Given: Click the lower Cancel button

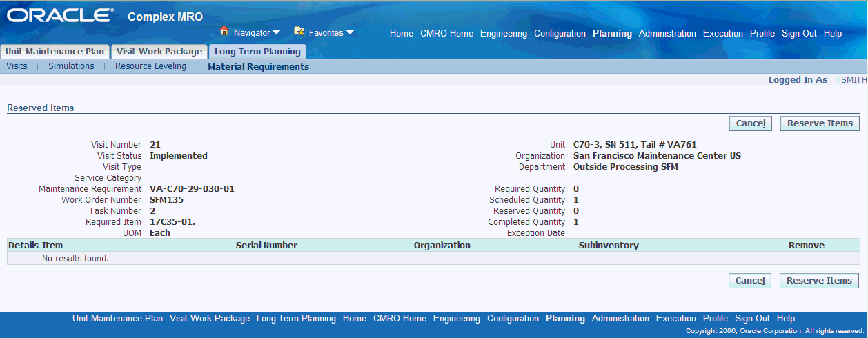Looking at the screenshot, I should click(x=750, y=281).
